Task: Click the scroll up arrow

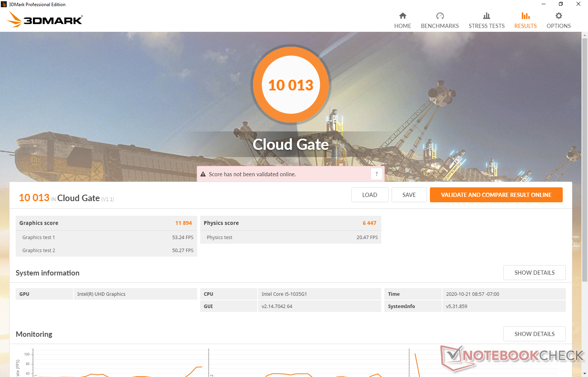Action: click(x=585, y=35)
